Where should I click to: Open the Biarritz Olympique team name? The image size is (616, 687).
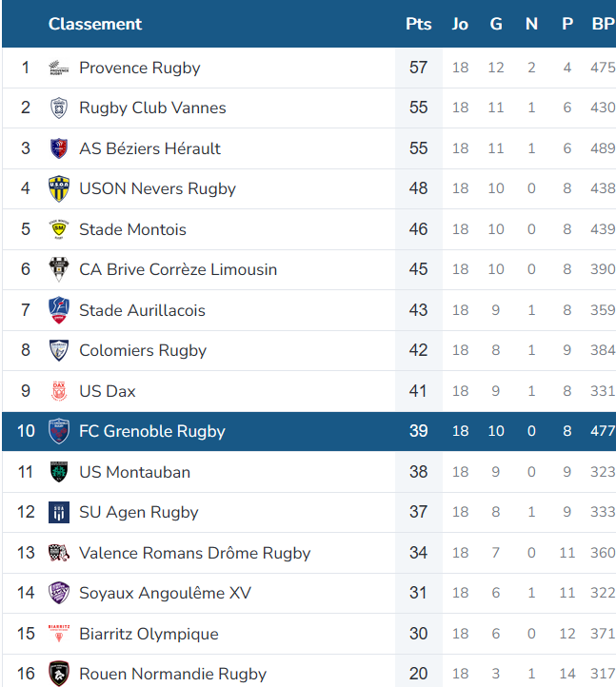pyautogui.click(x=149, y=634)
